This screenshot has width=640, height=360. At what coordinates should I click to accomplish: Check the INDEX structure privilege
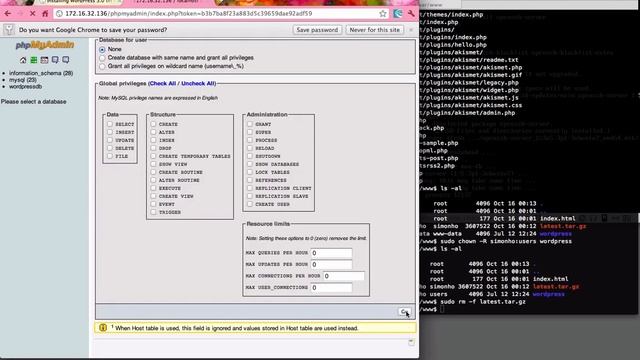153,140
